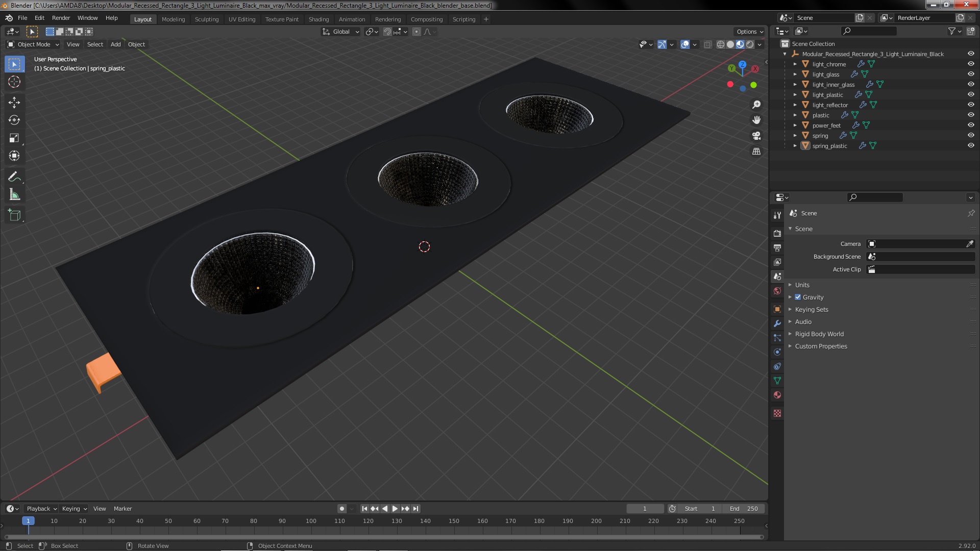Open the Object properties tab
The height and width of the screenshot is (551, 980).
pos(777,309)
